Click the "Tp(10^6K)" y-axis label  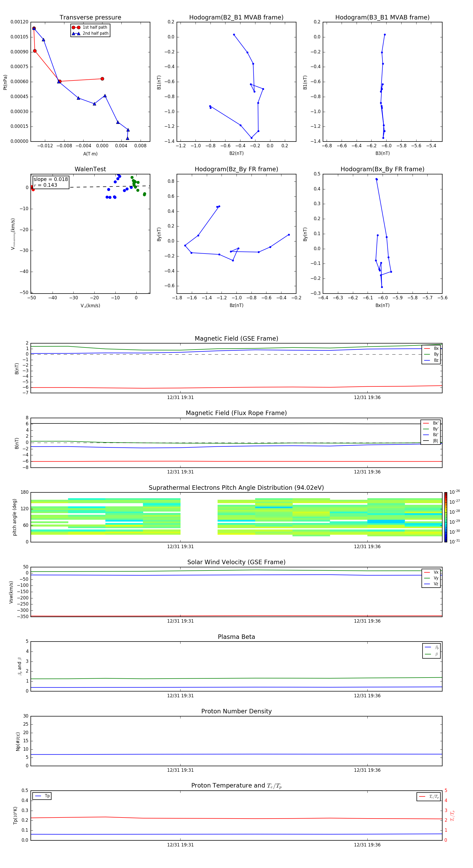[x=15, y=815]
